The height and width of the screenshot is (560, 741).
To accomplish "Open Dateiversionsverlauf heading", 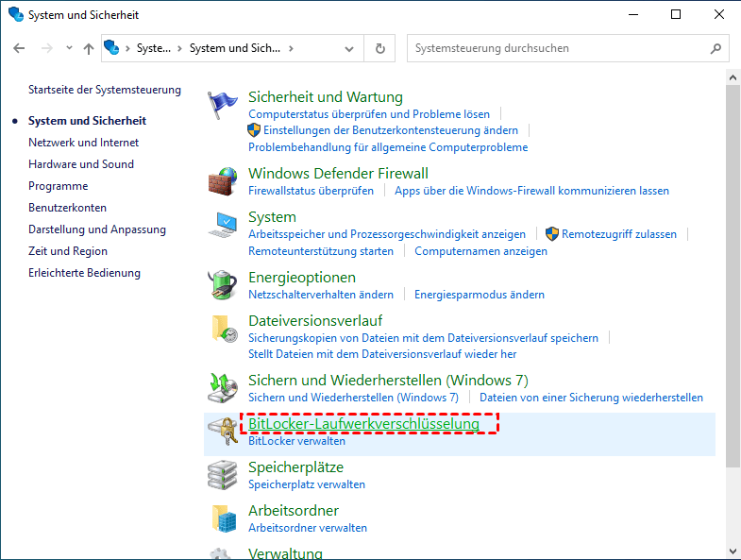I will (315, 321).
